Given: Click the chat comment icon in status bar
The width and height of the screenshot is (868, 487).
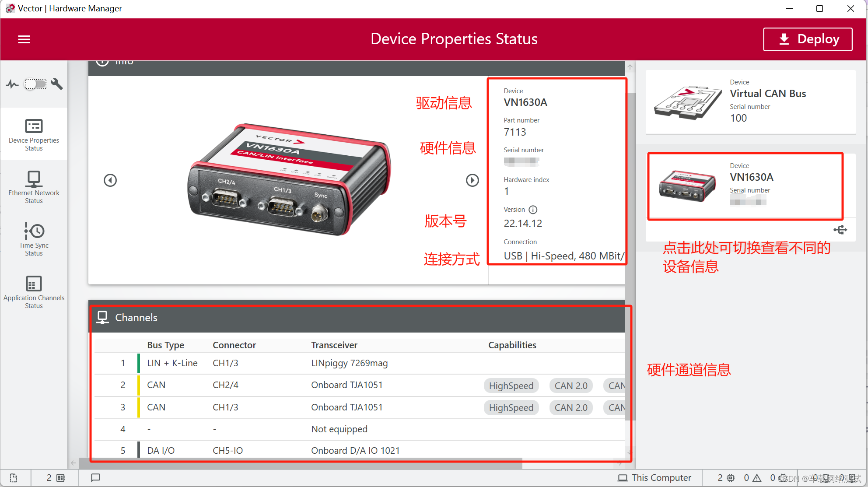Looking at the screenshot, I should coord(95,477).
